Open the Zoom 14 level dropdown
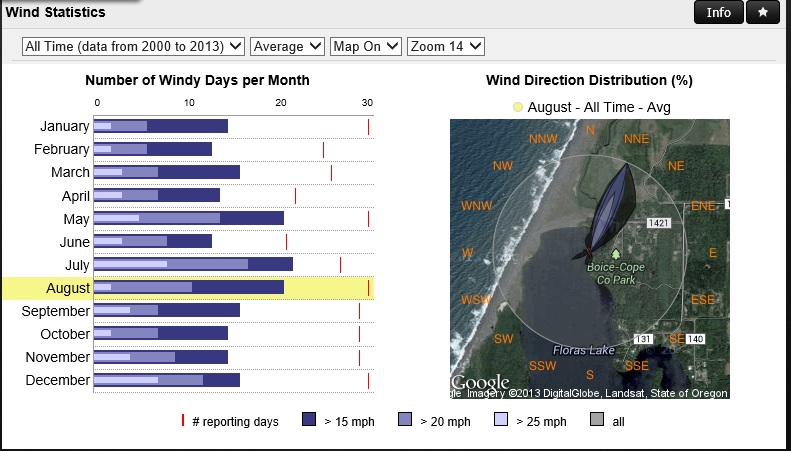This screenshot has height=451, width=791. pyautogui.click(x=445, y=46)
